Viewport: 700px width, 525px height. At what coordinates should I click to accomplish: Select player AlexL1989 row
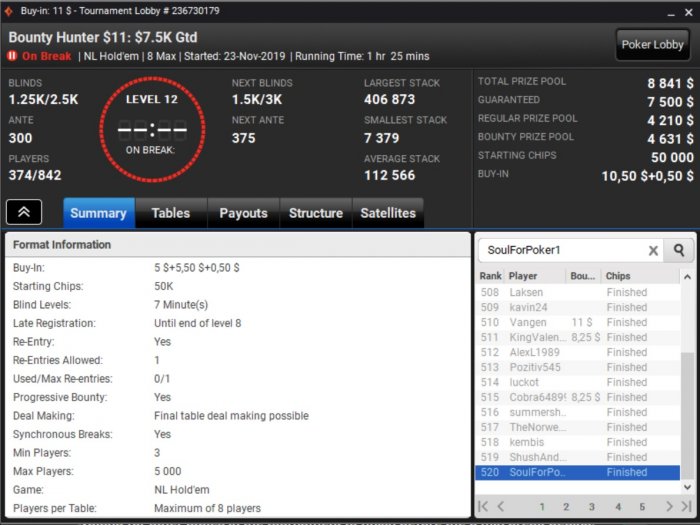pyautogui.click(x=578, y=352)
